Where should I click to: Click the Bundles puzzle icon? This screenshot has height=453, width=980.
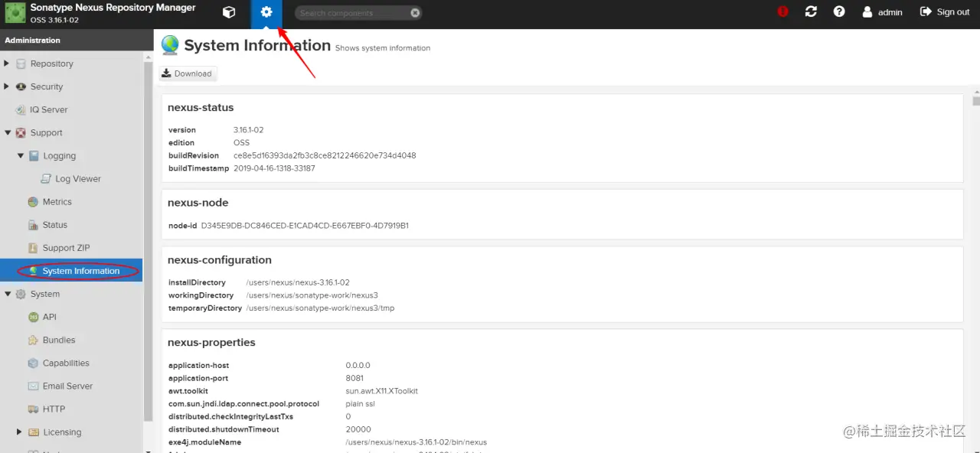coord(33,340)
